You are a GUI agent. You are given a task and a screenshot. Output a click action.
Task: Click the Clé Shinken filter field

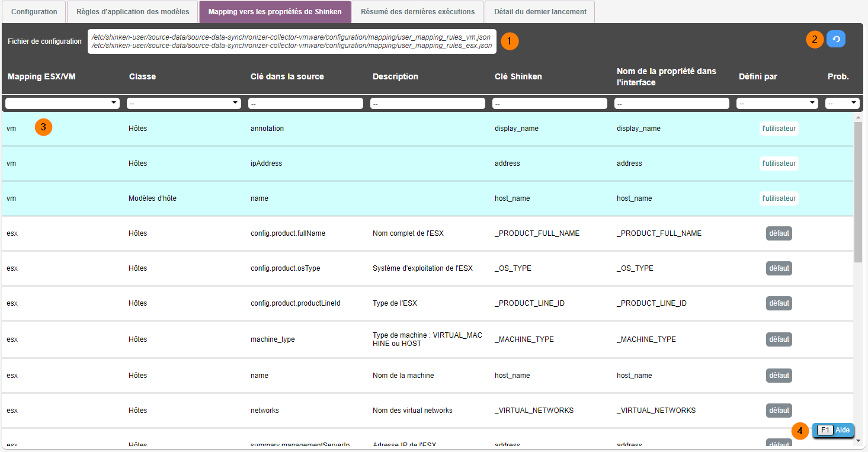click(x=550, y=103)
